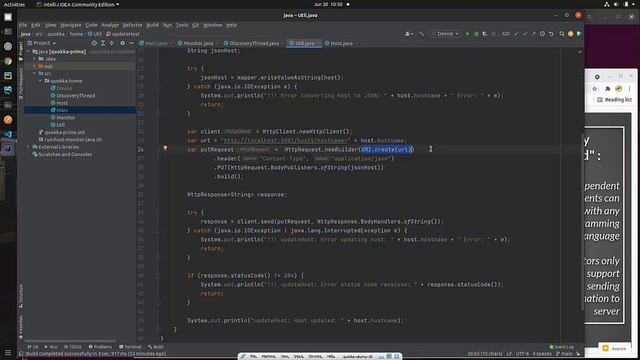Screen dimensions: 640x360
Task: Open the TODO tool window
Action: 73,347
